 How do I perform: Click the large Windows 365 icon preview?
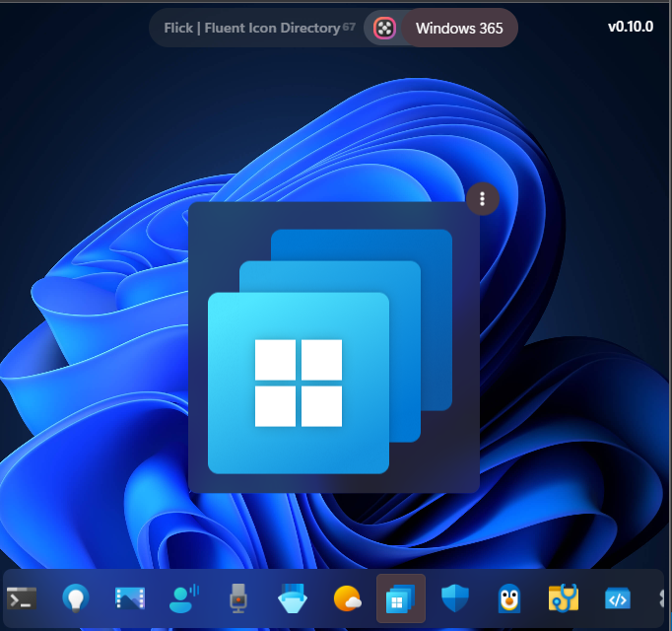[333, 347]
